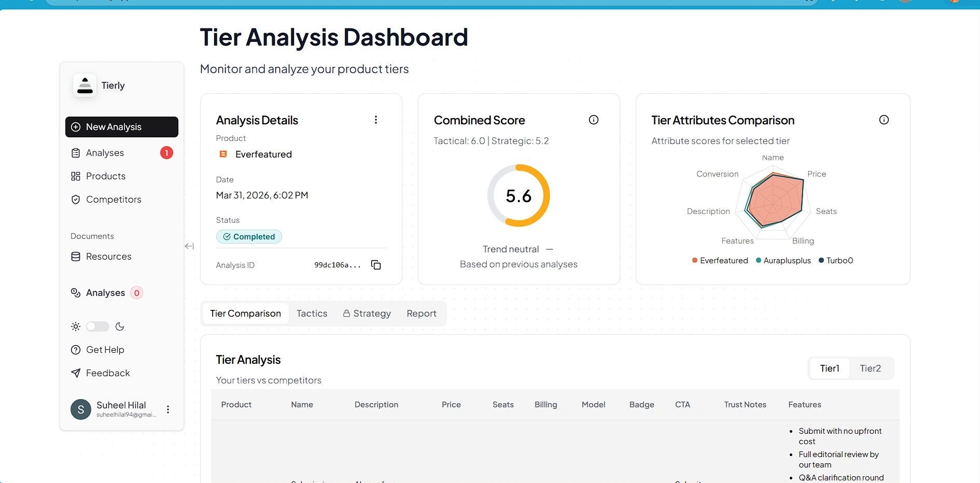This screenshot has height=483, width=980.
Task: Copy the Analysis ID to clipboard
Action: coord(376,265)
